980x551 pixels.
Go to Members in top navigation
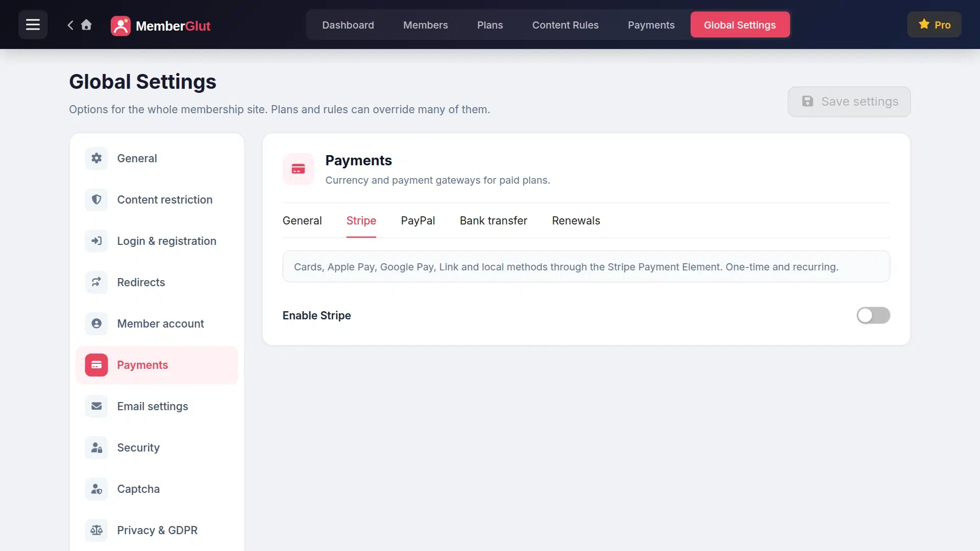[425, 25]
